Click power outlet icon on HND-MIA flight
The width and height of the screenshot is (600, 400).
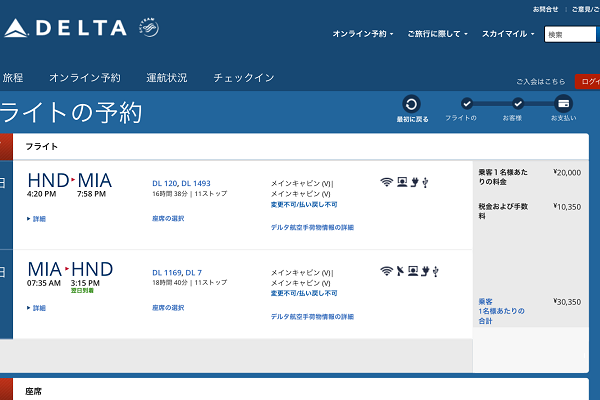414,182
